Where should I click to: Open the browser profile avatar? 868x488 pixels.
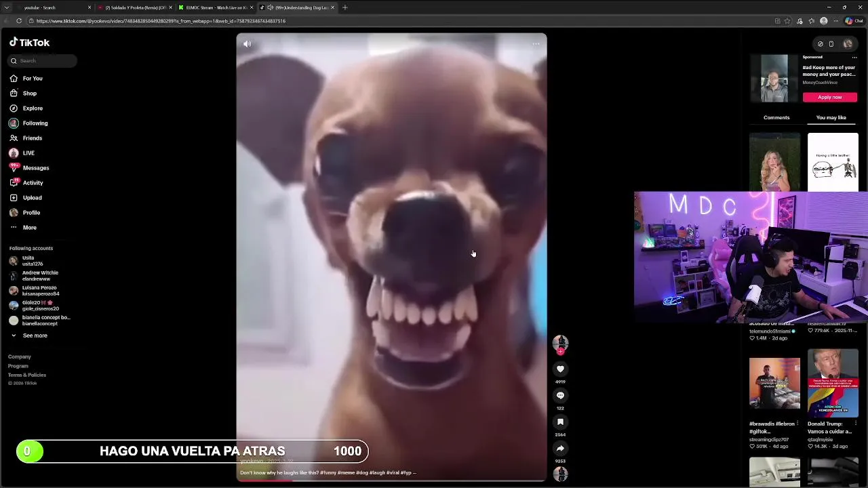[824, 21]
